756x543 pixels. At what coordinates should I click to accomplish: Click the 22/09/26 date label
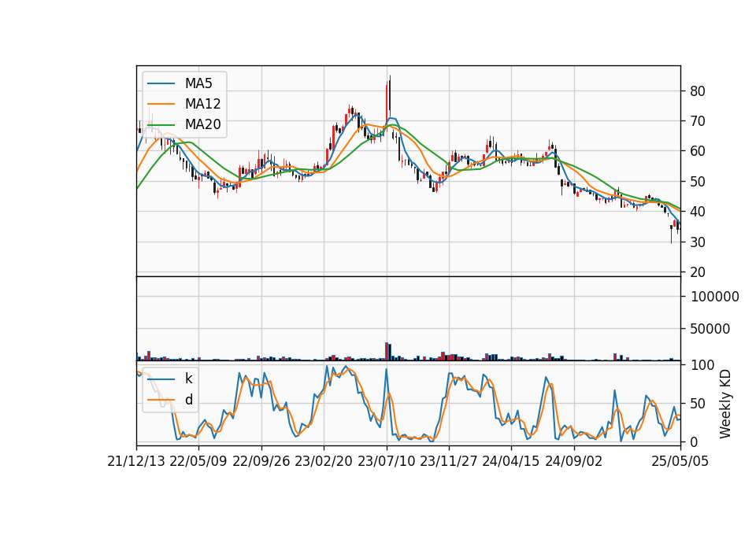tap(261, 462)
